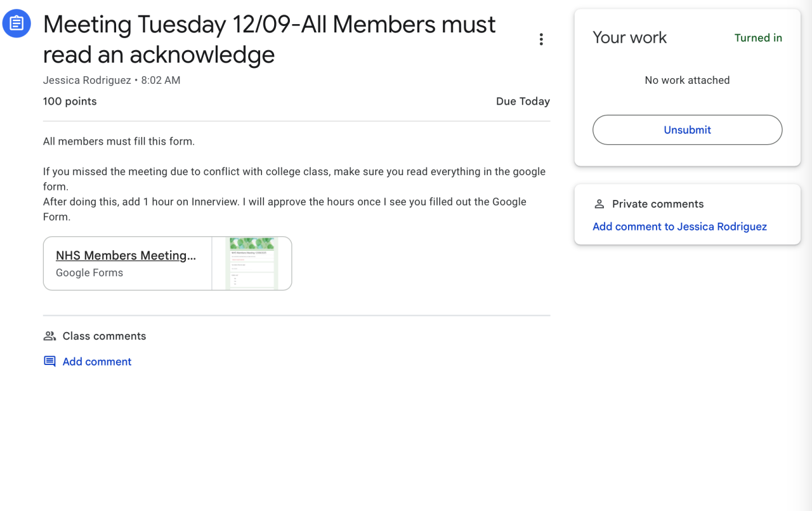Click the Class comments people icon
The image size is (812, 511).
49,336
